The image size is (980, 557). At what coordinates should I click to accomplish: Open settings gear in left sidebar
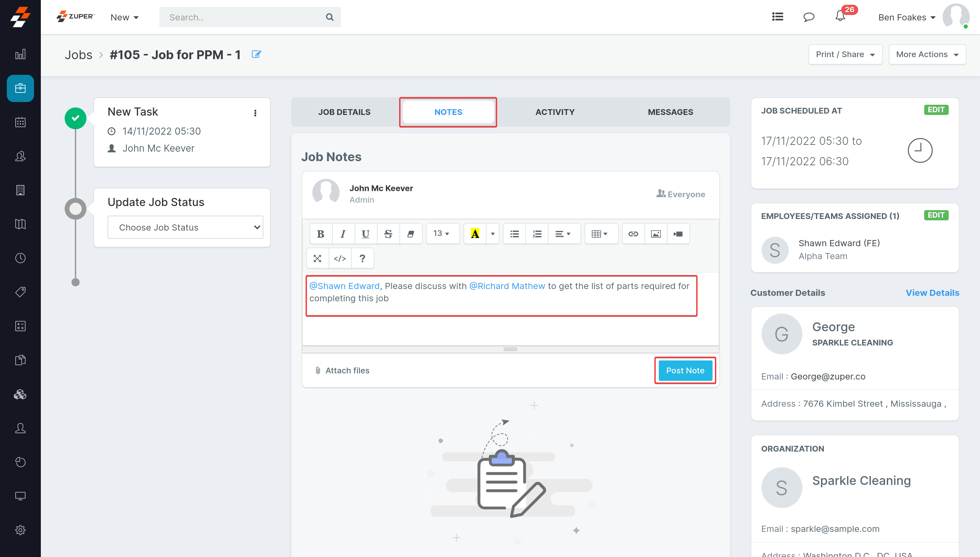click(20, 530)
